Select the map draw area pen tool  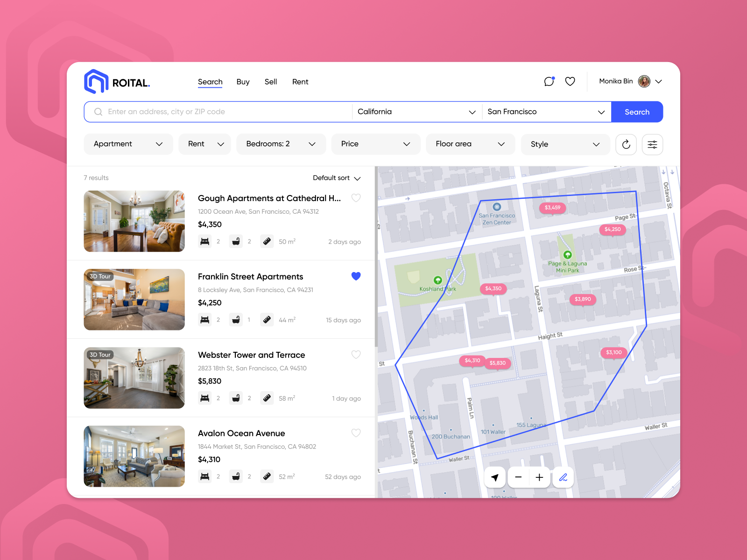coord(563,477)
